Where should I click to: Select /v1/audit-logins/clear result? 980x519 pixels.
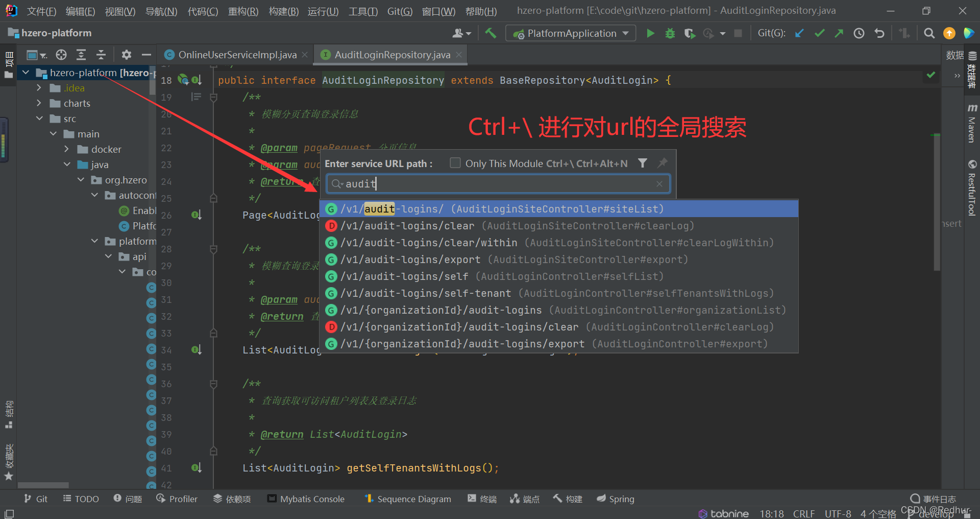[559, 226]
